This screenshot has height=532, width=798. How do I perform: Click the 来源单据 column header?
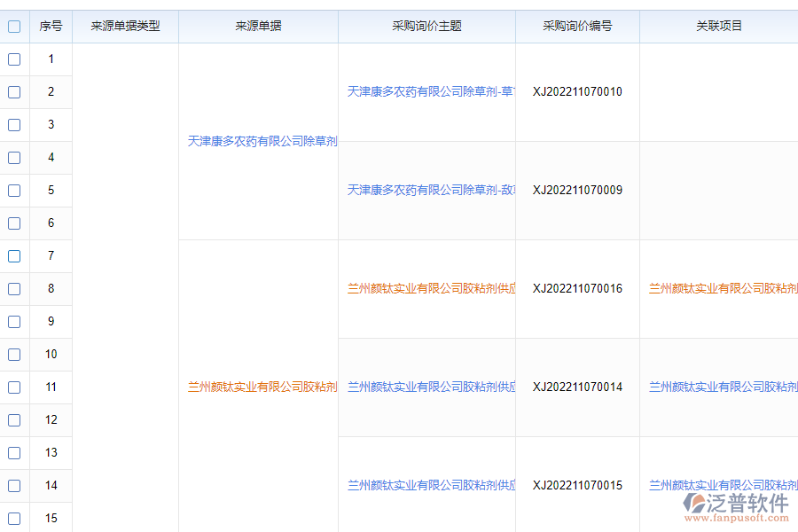258,27
